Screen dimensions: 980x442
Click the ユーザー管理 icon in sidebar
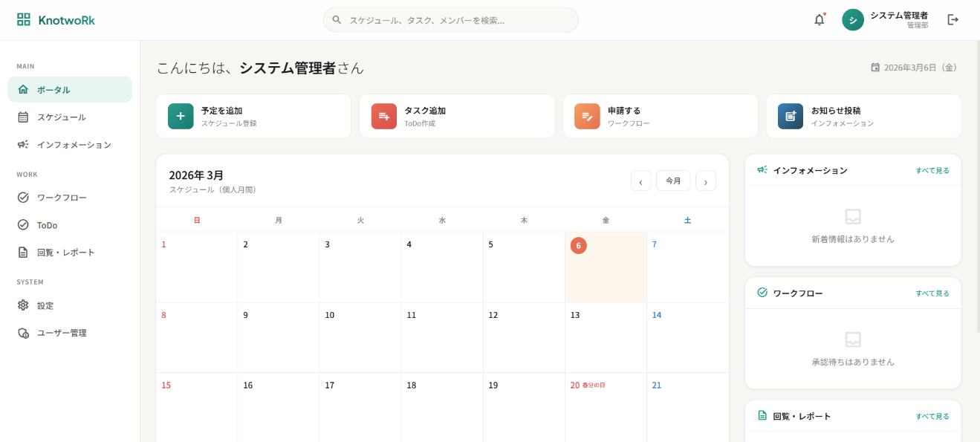coord(23,333)
